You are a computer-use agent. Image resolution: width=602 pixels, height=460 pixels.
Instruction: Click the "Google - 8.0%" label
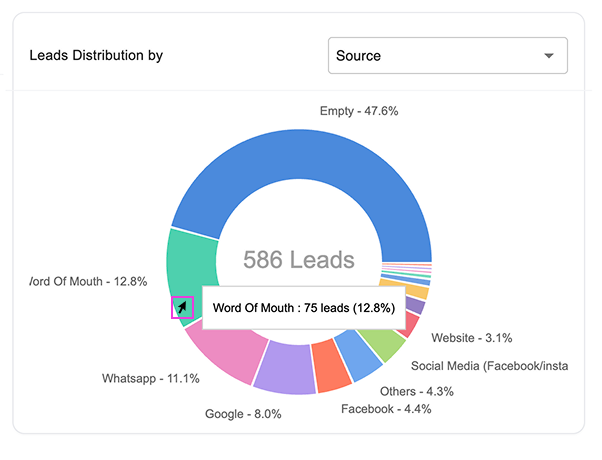click(235, 411)
